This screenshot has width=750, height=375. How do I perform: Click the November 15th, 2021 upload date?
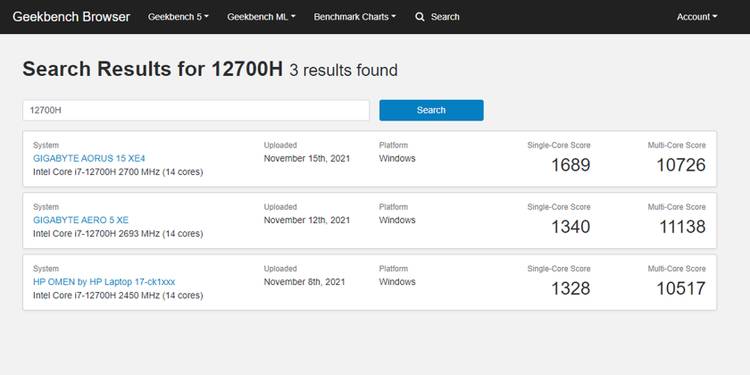307,158
